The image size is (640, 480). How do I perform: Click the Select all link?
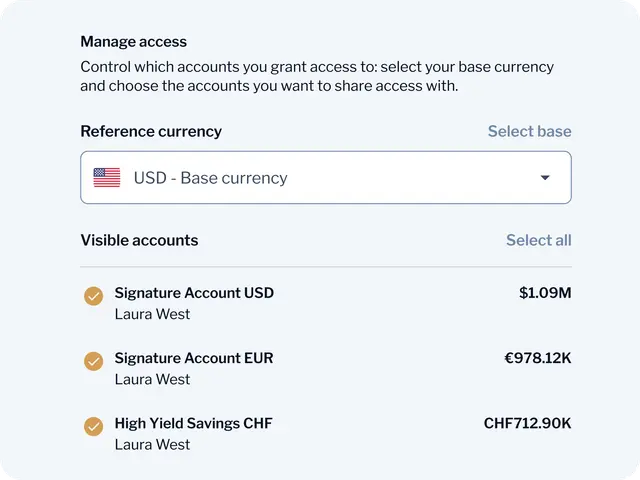pos(538,240)
